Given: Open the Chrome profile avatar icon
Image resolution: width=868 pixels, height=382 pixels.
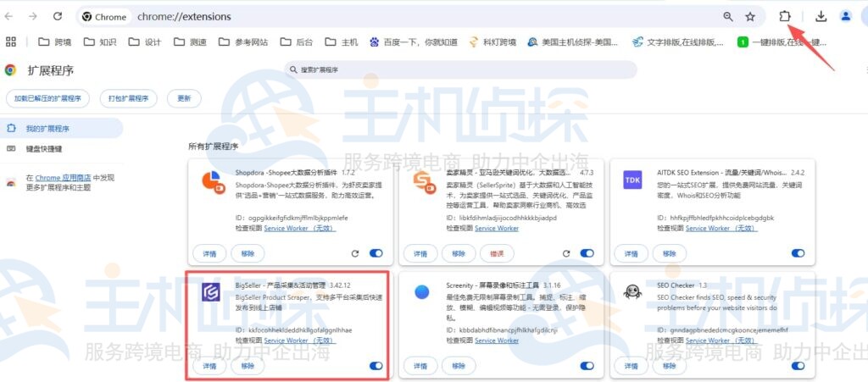Looking at the screenshot, I should coord(846,16).
